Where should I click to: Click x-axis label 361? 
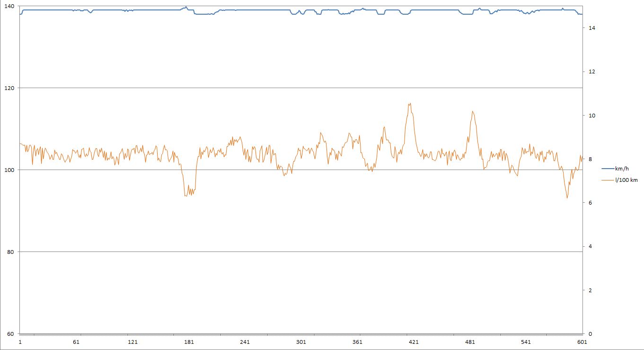click(357, 342)
